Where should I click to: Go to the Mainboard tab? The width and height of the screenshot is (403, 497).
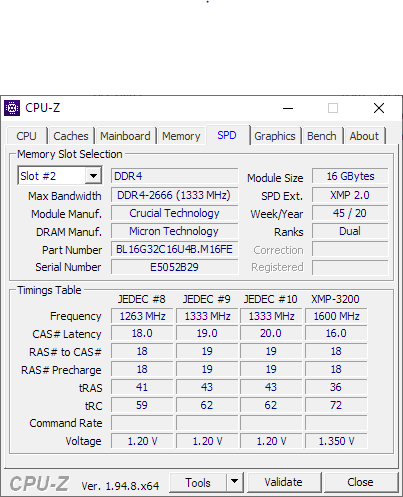[125, 136]
